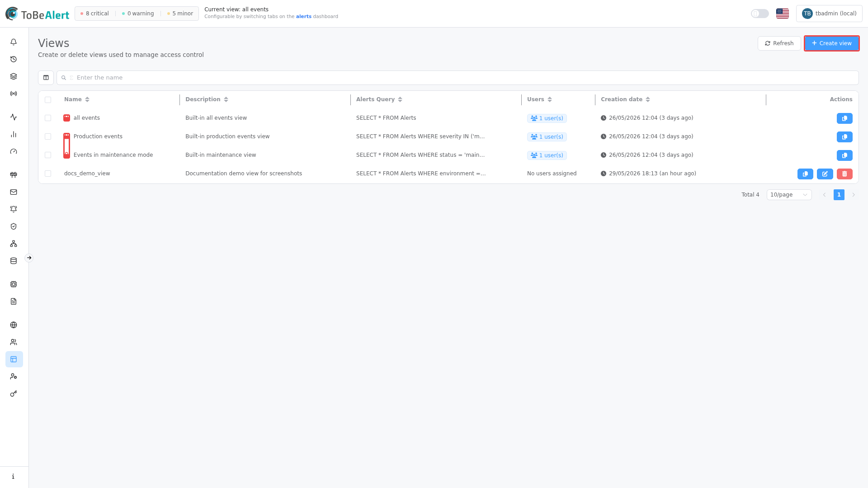Open 1 user(s) badge for Production events
This screenshot has height=488, width=868.
pyautogui.click(x=547, y=137)
